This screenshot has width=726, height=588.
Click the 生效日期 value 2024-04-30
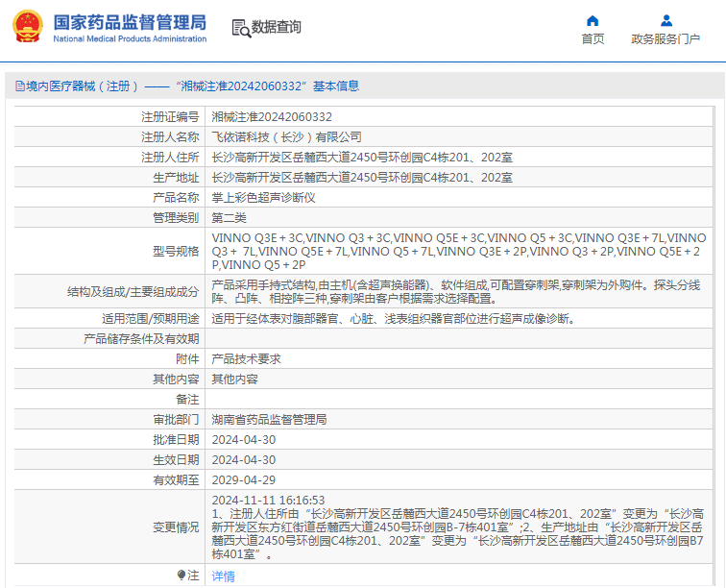pos(244,459)
